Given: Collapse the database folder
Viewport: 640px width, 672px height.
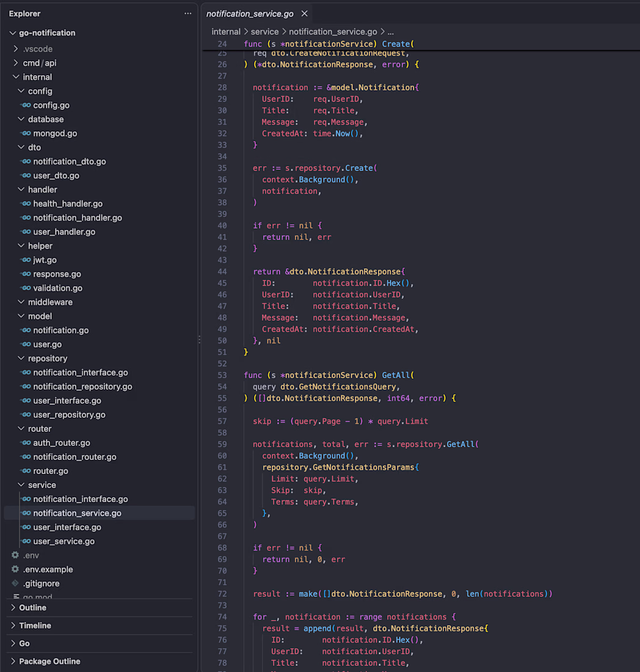Looking at the screenshot, I should (x=21, y=119).
